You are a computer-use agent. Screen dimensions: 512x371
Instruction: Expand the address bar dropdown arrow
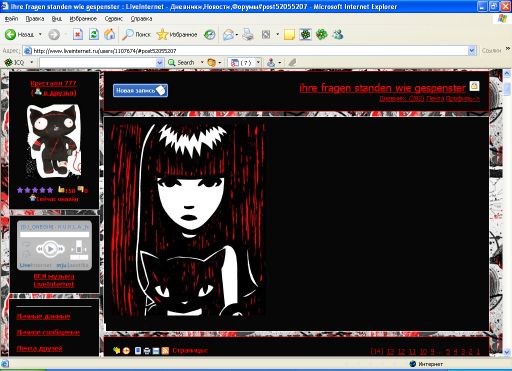click(472, 51)
